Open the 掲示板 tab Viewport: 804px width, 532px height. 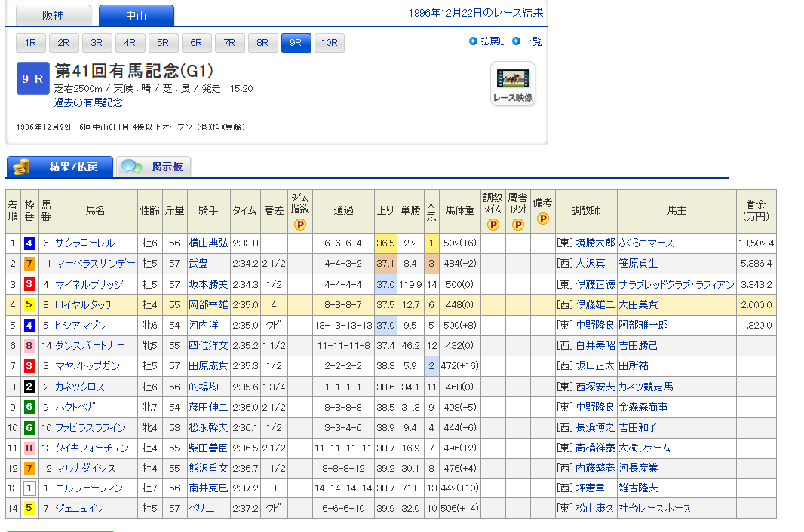[x=155, y=167]
